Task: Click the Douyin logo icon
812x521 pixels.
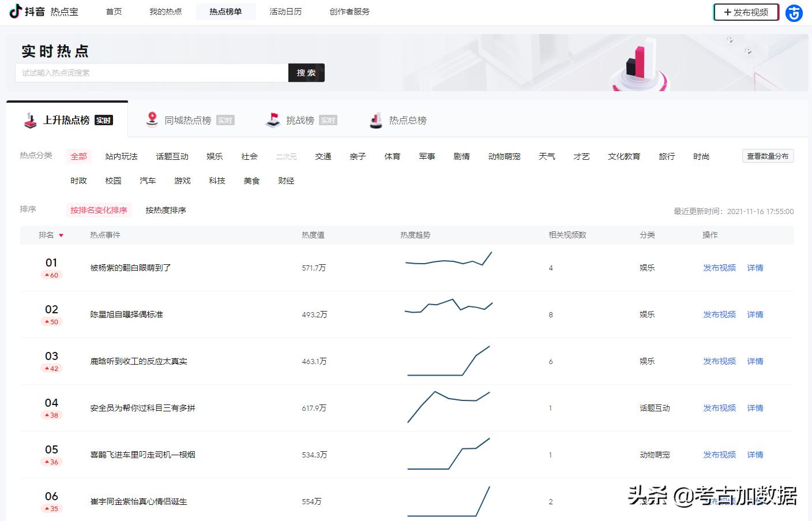Action: [x=16, y=11]
